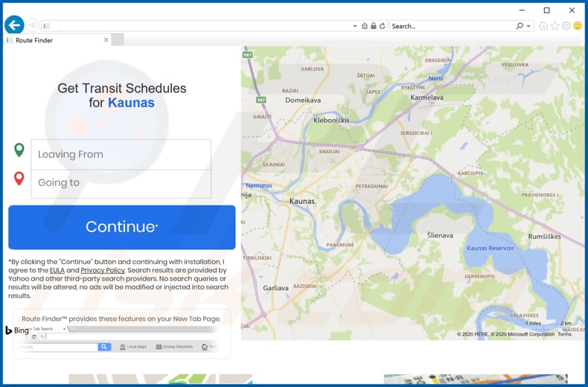Screen dimensions: 588x387
Task: Open the address bar dropdown arrow
Action: [355, 26]
